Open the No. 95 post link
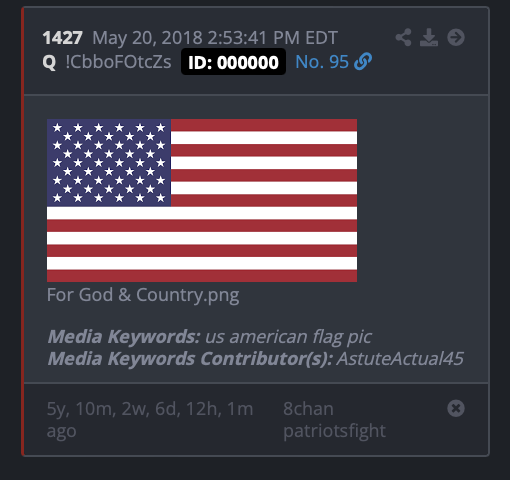 click(322, 62)
